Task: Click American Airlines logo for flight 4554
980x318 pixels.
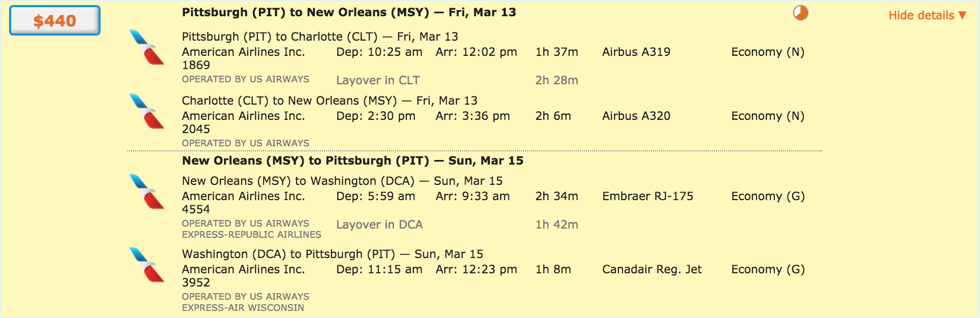Action: click(147, 192)
